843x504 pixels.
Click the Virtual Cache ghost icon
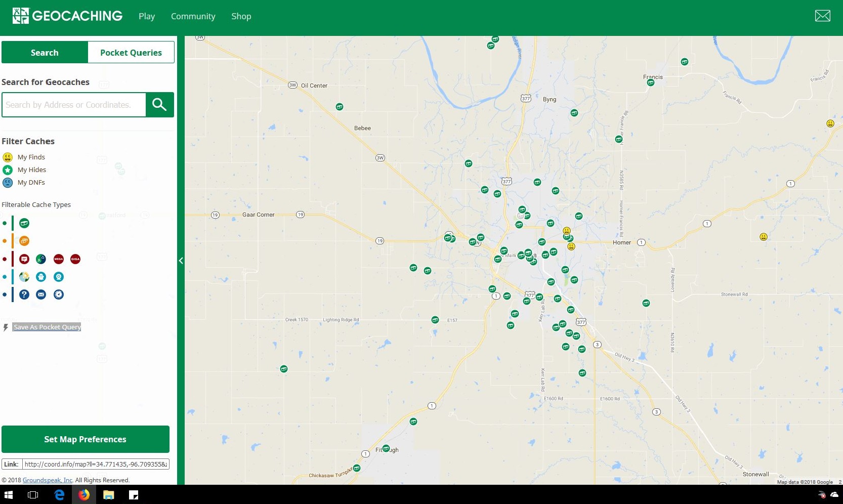pos(41,277)
